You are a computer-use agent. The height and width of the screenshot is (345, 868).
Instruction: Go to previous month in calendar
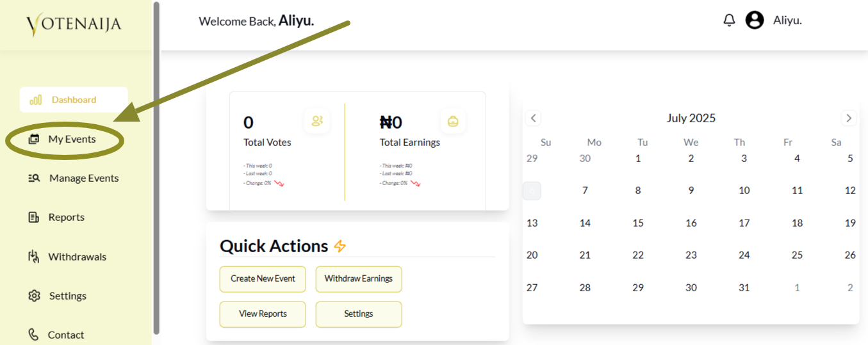click(x=534, y=118)
